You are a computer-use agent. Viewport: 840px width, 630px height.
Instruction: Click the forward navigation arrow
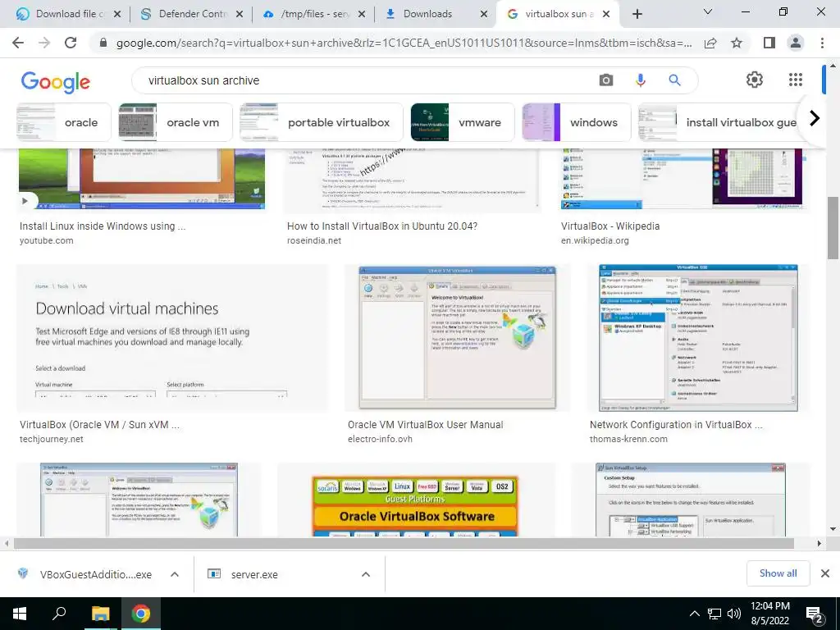[x=44, y=43]
